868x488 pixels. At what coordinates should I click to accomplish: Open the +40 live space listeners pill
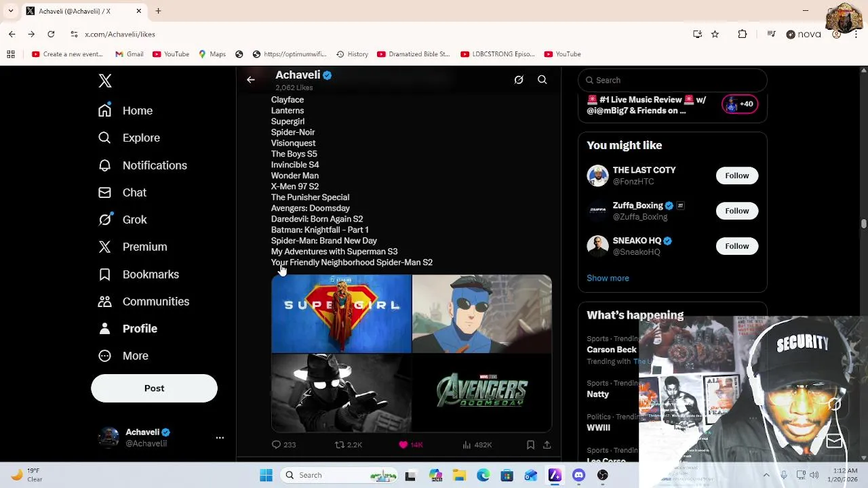click(740, 104)
